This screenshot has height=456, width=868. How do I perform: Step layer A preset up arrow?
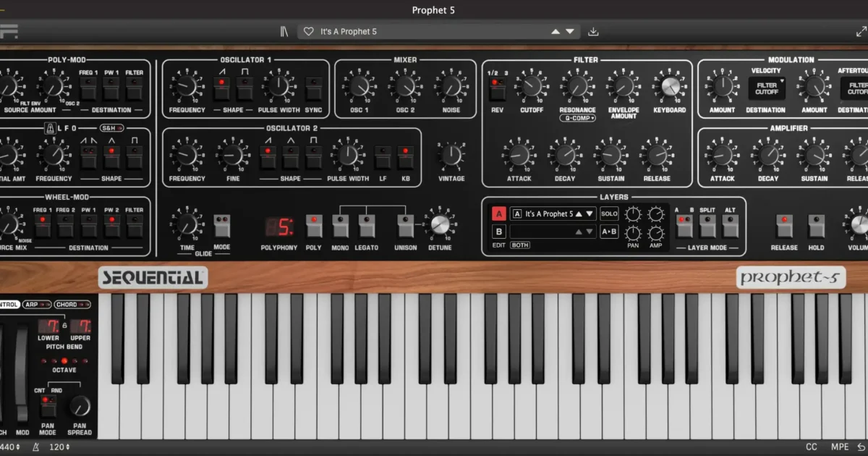pyautogui.click(x=579, y=214)
